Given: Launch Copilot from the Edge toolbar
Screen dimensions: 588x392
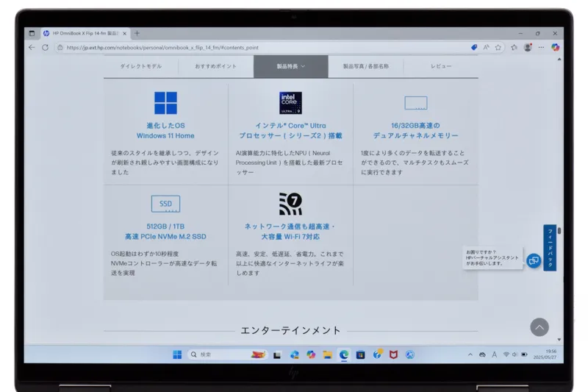Looking at the screenshot, I should 555,47.
